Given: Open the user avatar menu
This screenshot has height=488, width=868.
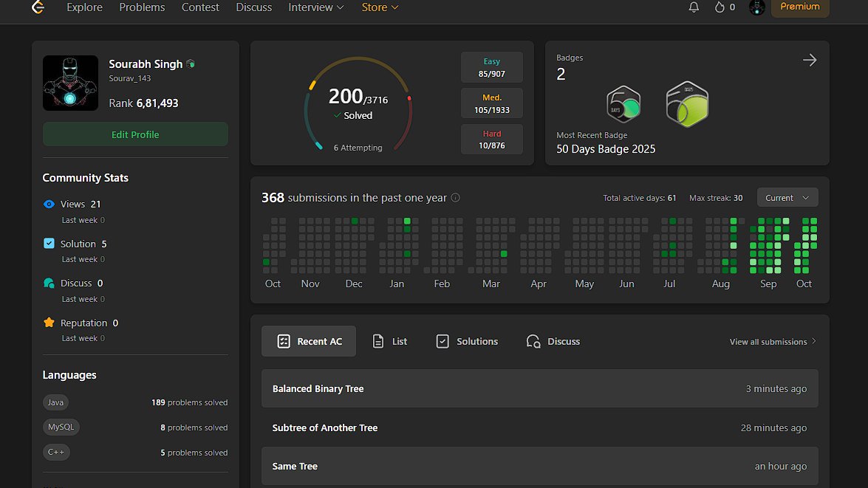Looking at the screenshot, I should click(x=756, y=7).
